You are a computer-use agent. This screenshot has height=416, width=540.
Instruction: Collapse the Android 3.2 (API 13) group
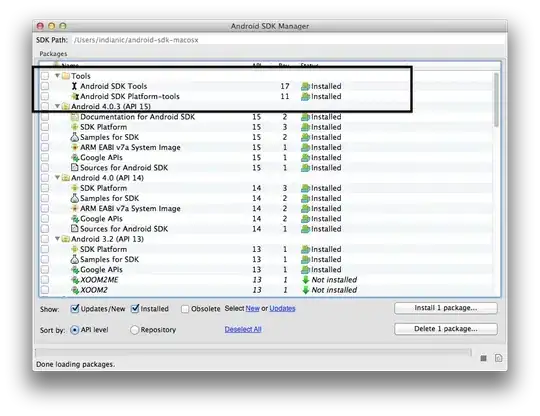[58, 239]
